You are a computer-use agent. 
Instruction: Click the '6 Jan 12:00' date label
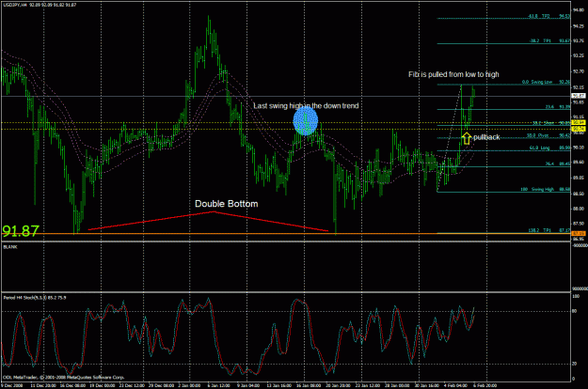pyautogui.click(x=218, y=385)
